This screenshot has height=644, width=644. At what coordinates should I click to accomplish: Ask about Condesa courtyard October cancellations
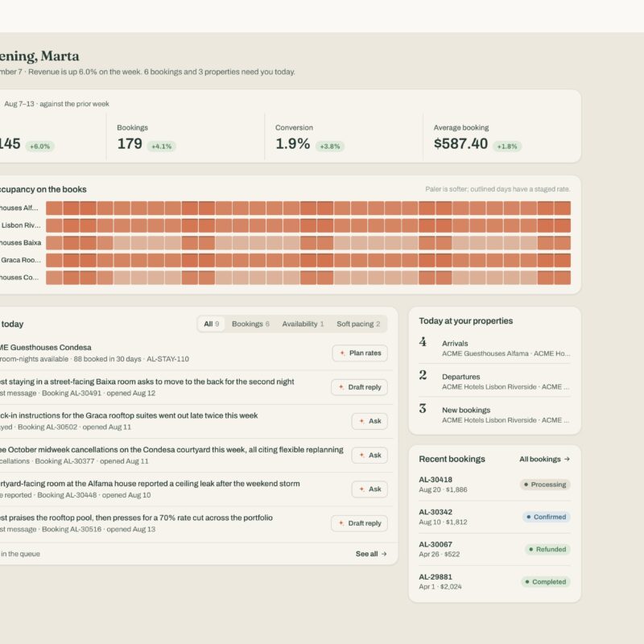(x=369, y=455)
